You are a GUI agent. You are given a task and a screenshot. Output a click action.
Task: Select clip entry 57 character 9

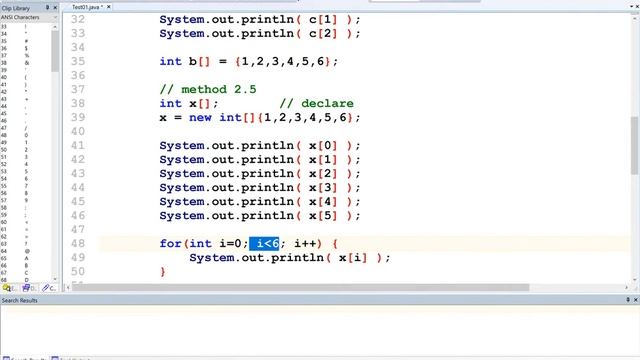27,200
